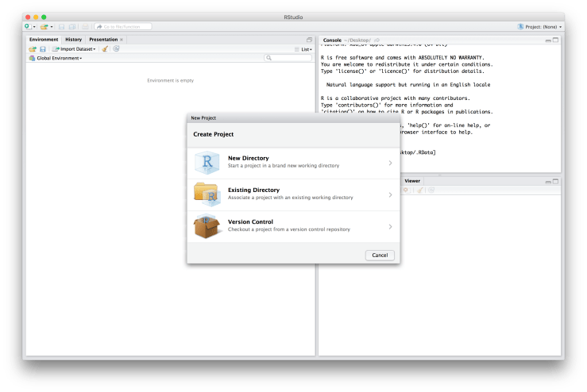Click the project icon beside Project: (None)
The width and height of the screenshot is (587, 392).
520,26
